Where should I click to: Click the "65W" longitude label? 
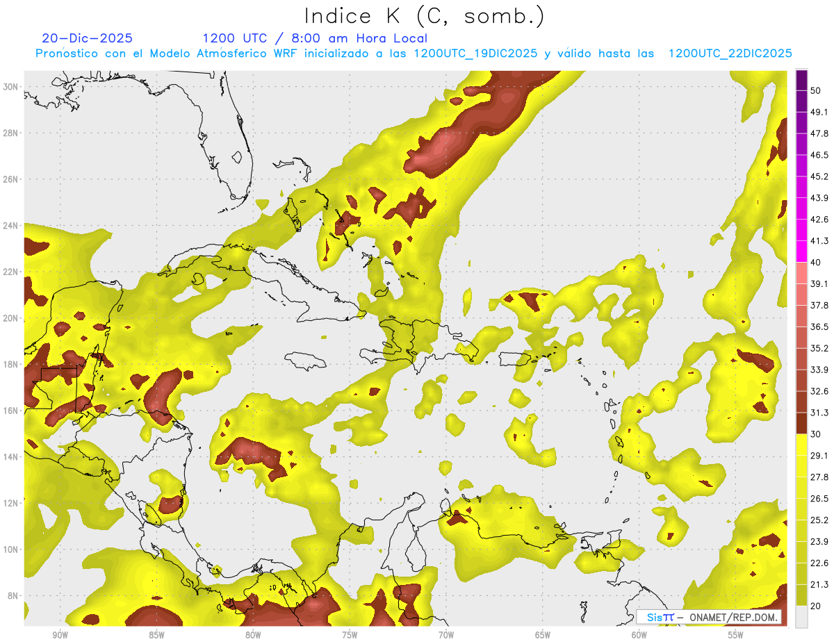pos(543,636)
